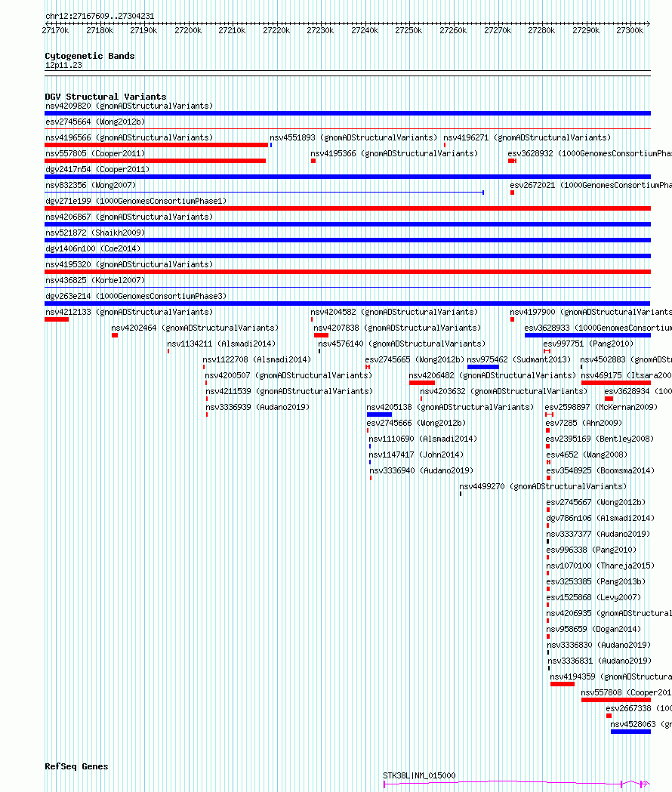This screenshot has width=672, height=792.
Task: Click esv997751 (Pang2010) label
Action: [x=588, y=344]
